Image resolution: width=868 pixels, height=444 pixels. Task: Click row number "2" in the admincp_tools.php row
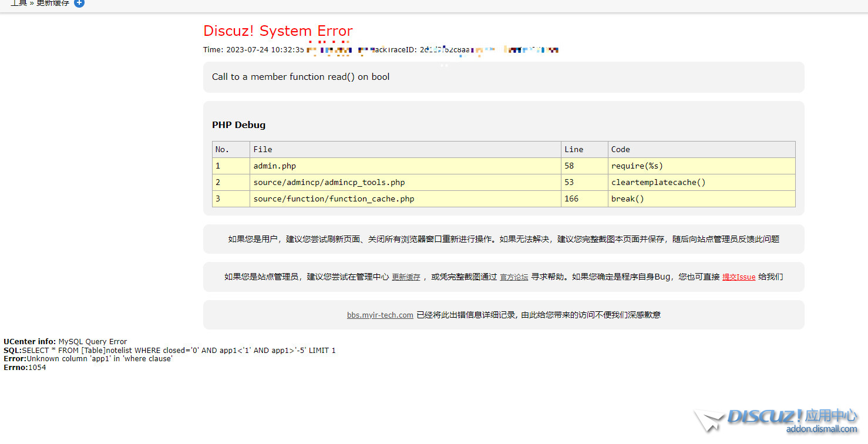tap(231, 183)
